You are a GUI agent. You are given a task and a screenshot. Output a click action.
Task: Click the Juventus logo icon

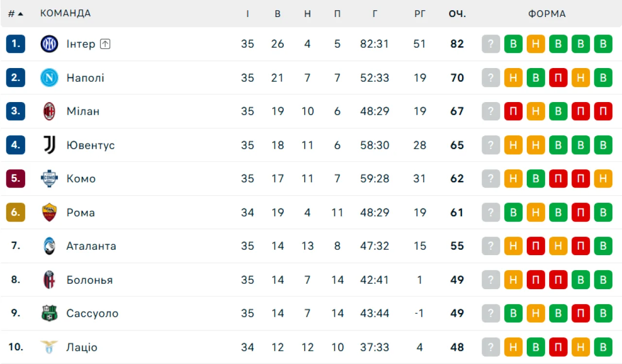[x=49, y=145]
